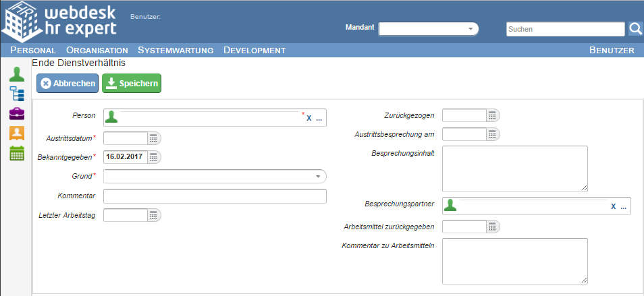Click the green person icon in sidebar

(x=17, y=74)
